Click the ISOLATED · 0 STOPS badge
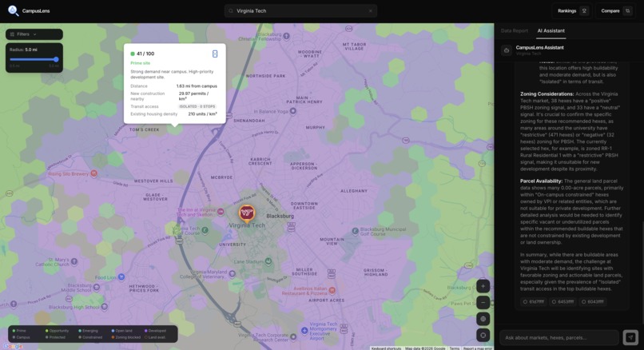Image resolution: width=644 pixels, height=350 pixels. pyautogui.click(x=197, y=106)
